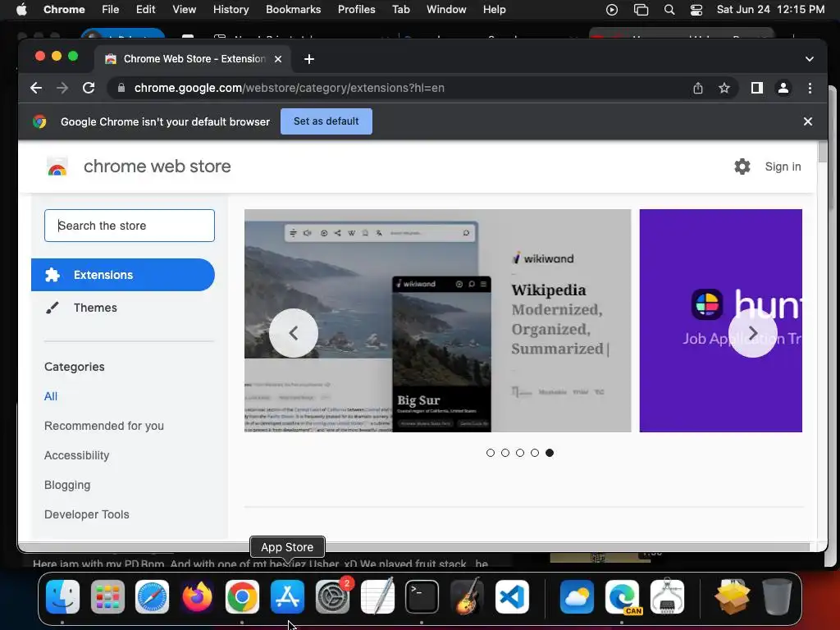Screen dimensions: 840x630
Task: Click the Chrome icon in the Dock
Action: point(242,596)
